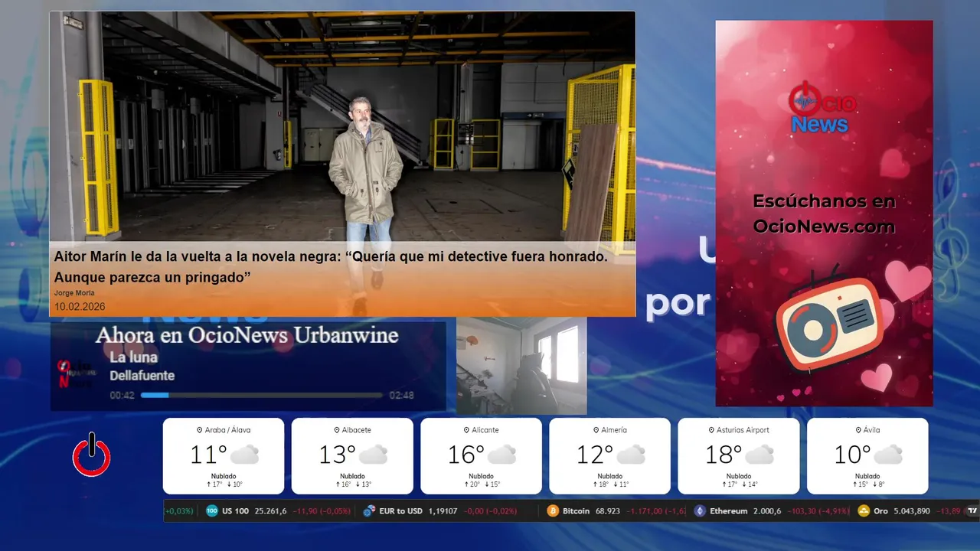Click the author name Jorge Morla
Viewport: 980px width, 551px height.
(73, 293)
